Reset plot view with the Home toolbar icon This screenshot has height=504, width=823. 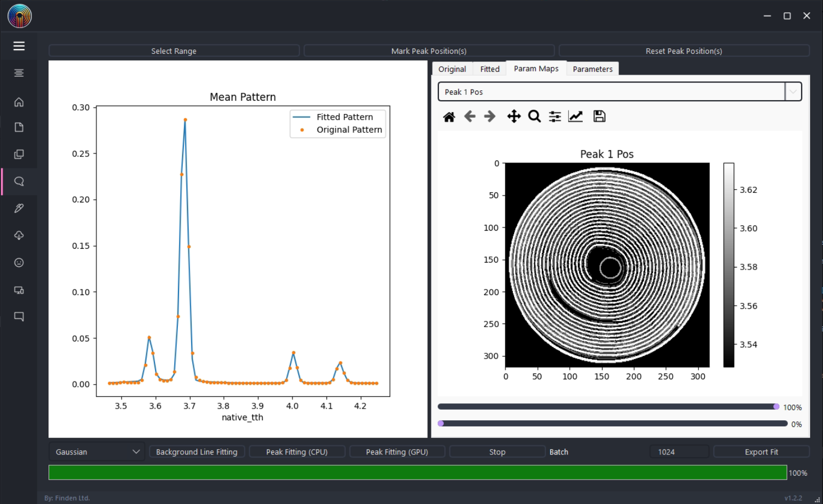449,117
